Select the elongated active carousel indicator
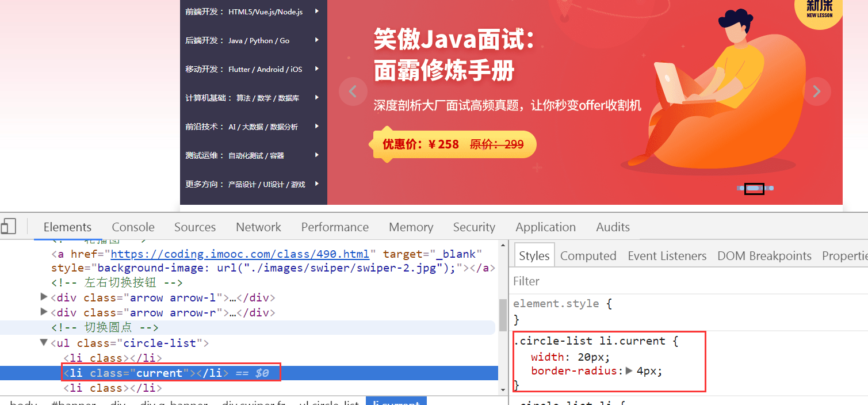Screen dimensions: 868x405 coord(754,188)
